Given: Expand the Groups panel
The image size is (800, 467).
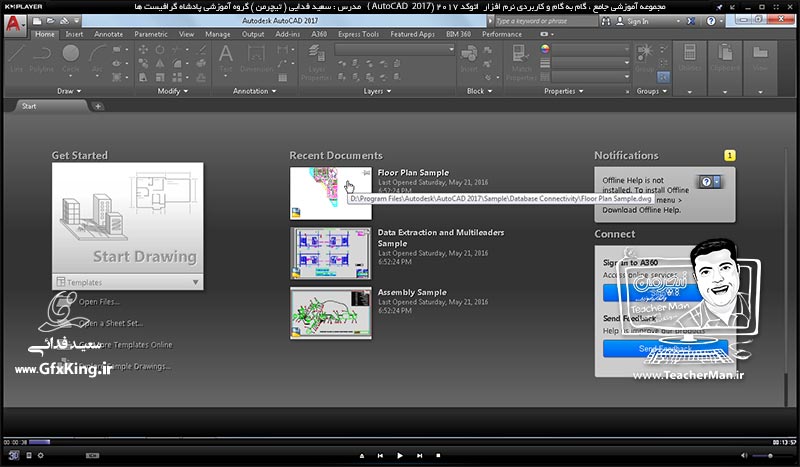Looking at the screenshot, I should click(652, 91).
